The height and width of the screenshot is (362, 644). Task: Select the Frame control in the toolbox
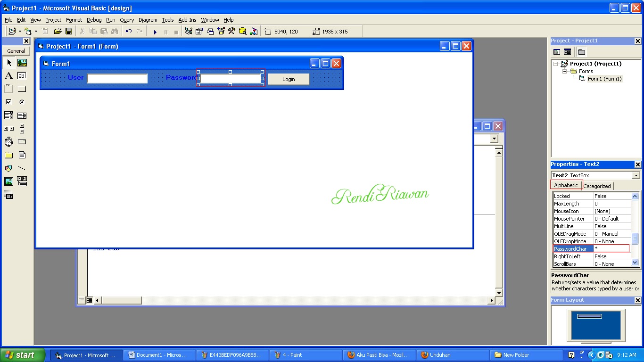pyautogui.click(x=8, y=89)
